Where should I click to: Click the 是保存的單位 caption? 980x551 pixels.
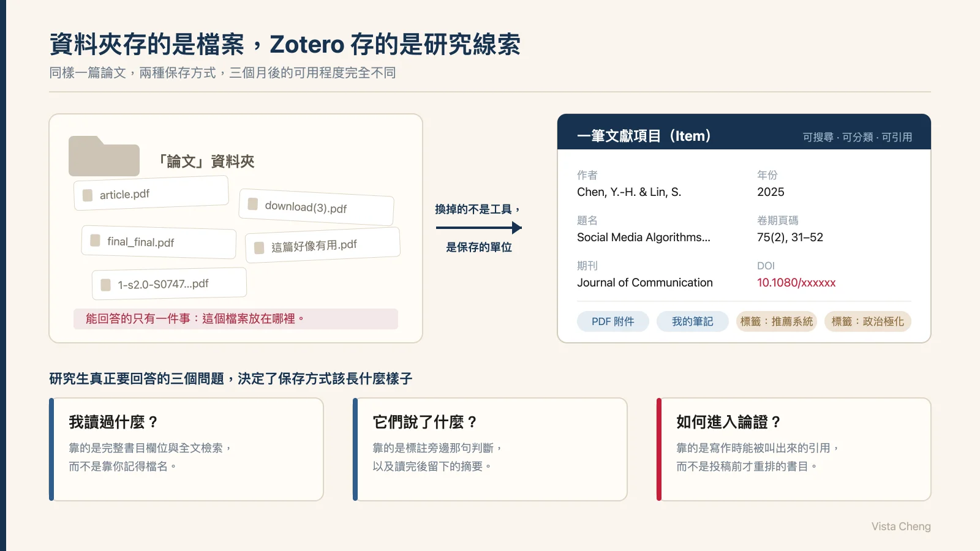pos(479,247)
